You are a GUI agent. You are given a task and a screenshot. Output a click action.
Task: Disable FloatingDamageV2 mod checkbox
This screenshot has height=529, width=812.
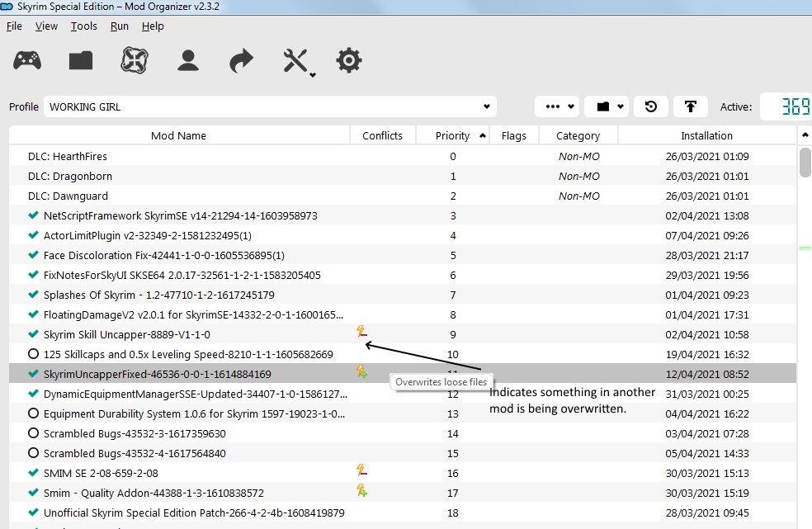pyautogui.click(x=34, y=314)
